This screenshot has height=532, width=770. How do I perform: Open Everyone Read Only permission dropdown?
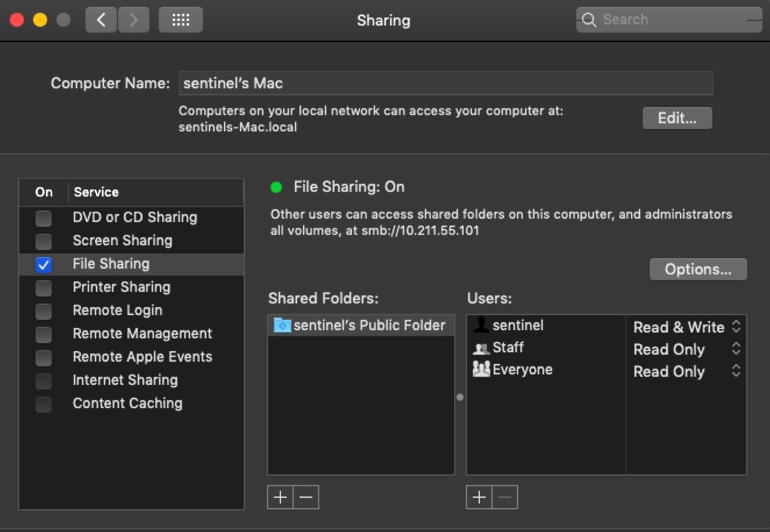(736, 371)
